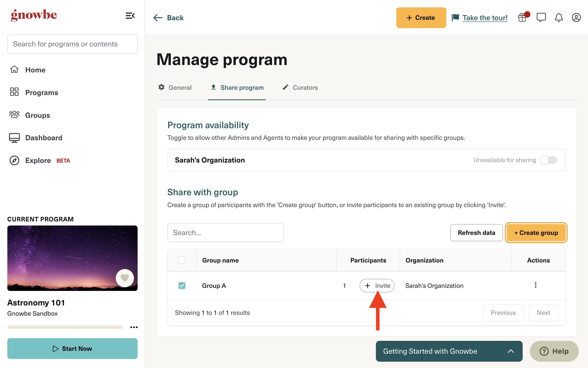Click the gnowbe logo
Viewport: 588px width, 368px height.
tap(34, 15)
